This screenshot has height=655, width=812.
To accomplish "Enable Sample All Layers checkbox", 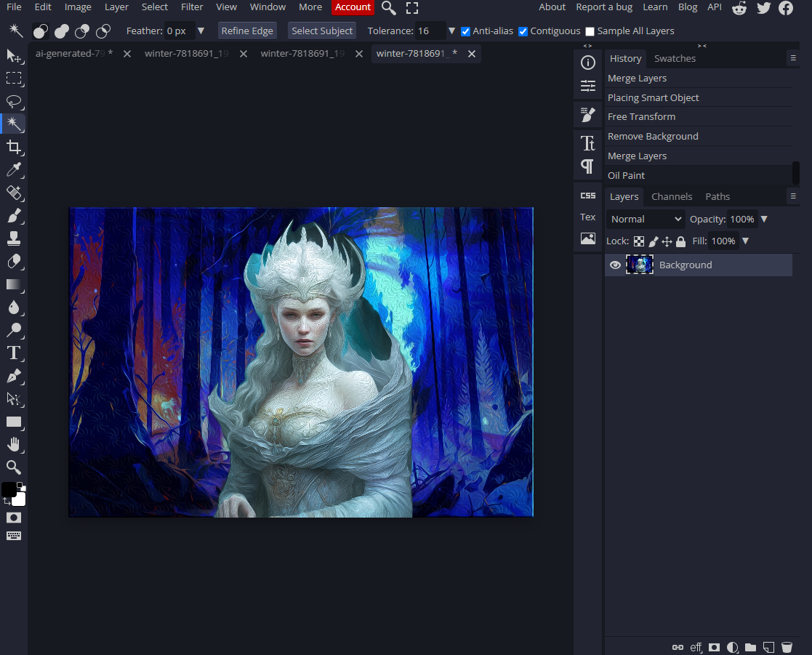I will 590,31.
